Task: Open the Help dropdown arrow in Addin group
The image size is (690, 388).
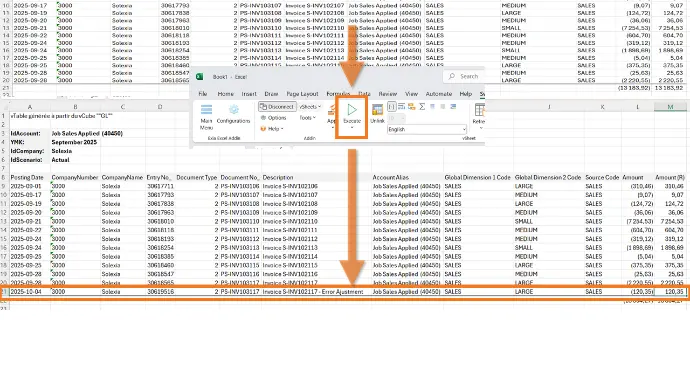Action: coord(282,129)
